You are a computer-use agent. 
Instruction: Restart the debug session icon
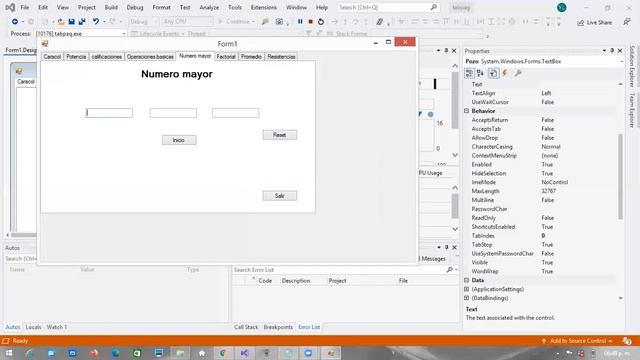(321, 22)
